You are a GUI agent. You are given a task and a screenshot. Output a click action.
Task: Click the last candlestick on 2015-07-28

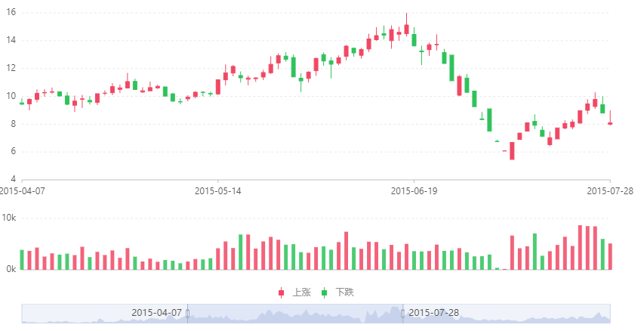[610, 122]
